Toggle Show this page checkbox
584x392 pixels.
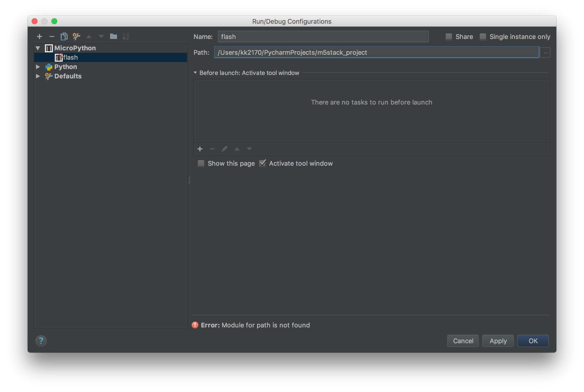tap(201, 163)
